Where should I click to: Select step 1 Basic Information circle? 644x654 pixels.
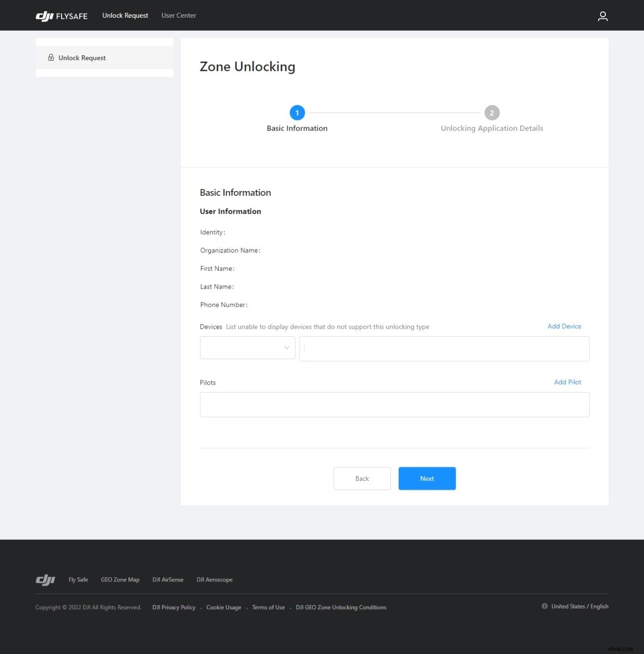(297, 112)
